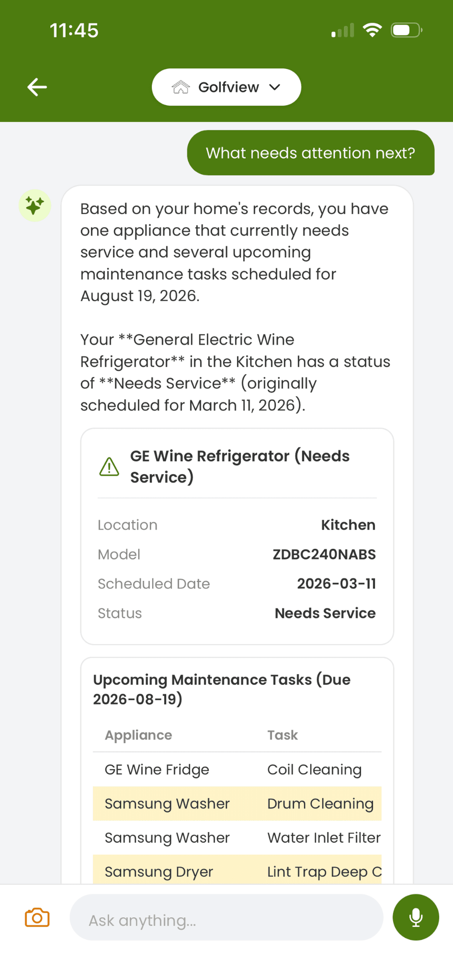Viewport: 453px width, 980px height.
Task: Tap the Wi-Fi status icon
Action: point(372,30)
